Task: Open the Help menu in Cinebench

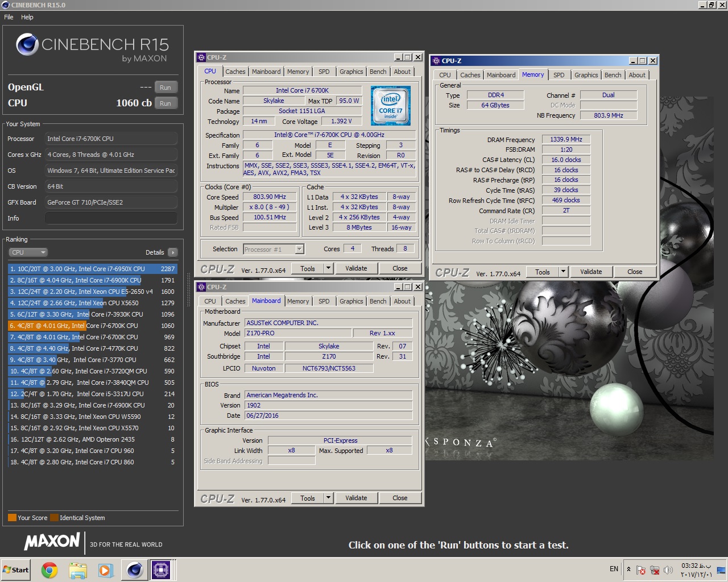Action: pos(27,17)
